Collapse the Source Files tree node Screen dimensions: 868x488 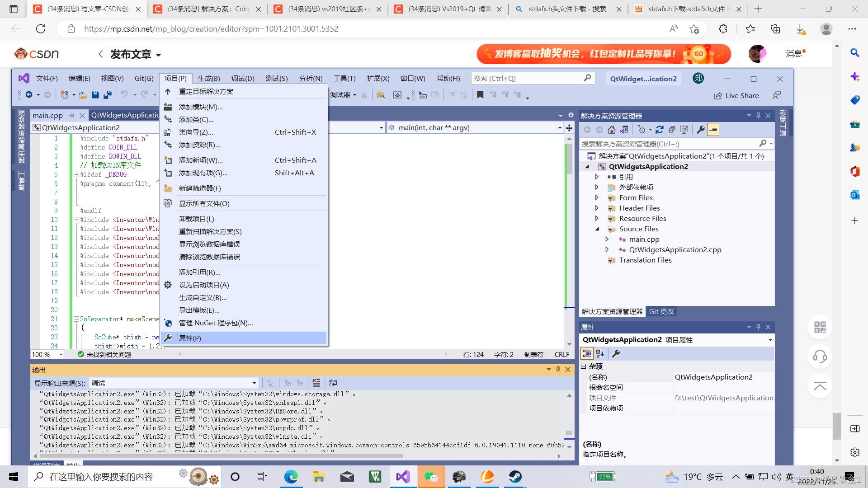[597, 229]
